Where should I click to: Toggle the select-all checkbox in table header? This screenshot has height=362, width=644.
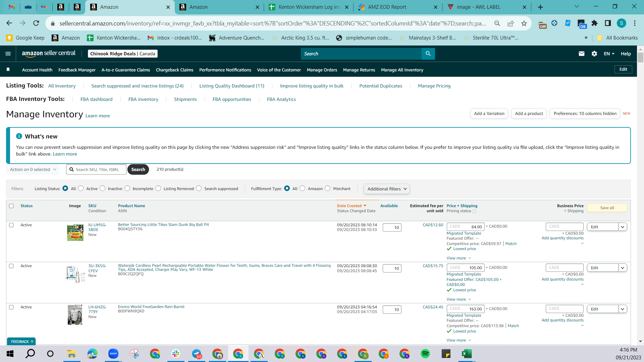click(11, 206)
